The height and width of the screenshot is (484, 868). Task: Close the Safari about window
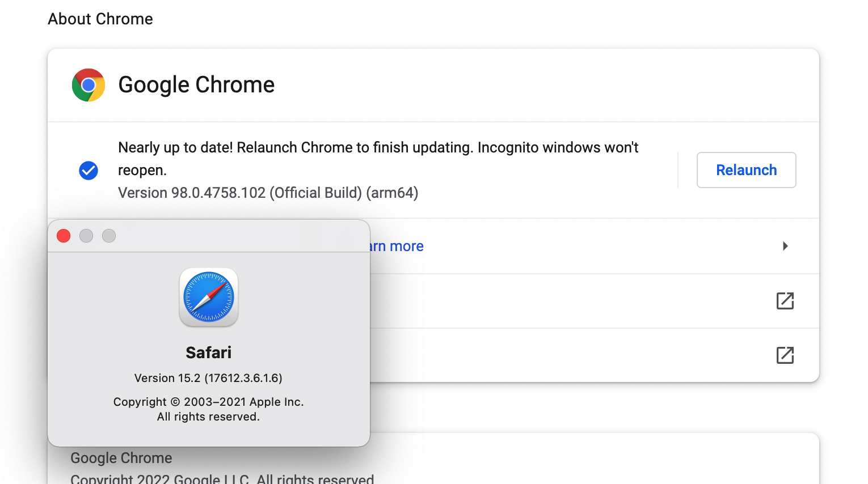point(64,236)
